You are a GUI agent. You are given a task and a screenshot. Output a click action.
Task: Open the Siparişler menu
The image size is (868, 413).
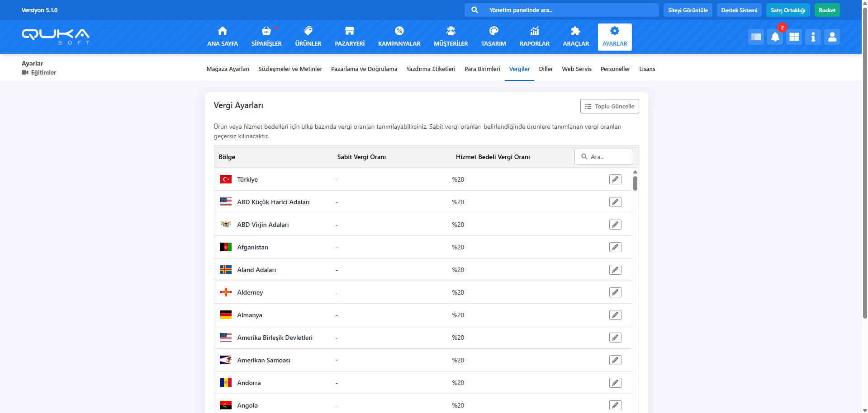(266, 37)
